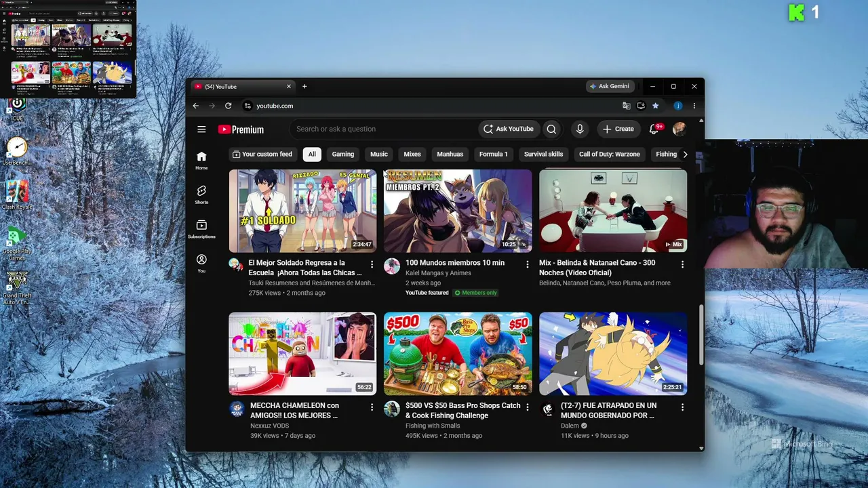Select the Manhuas filter chip

pyautogui.click(x=450, y=155)
